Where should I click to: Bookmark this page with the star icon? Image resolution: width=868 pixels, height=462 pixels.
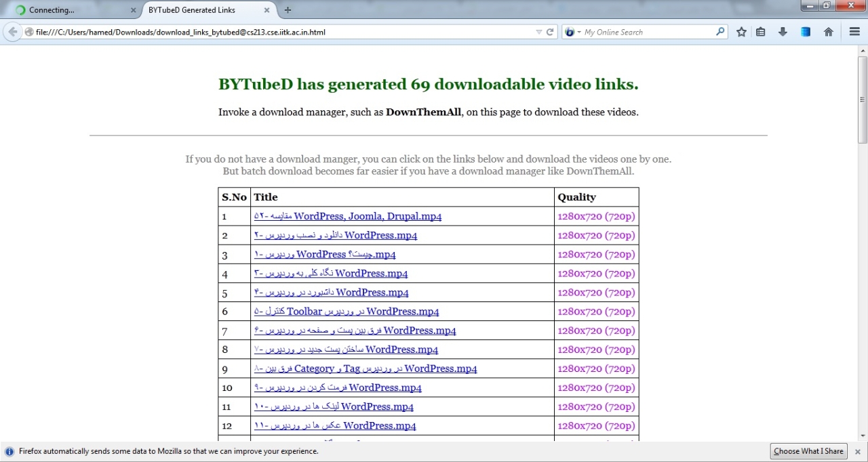tap(741, 32)
